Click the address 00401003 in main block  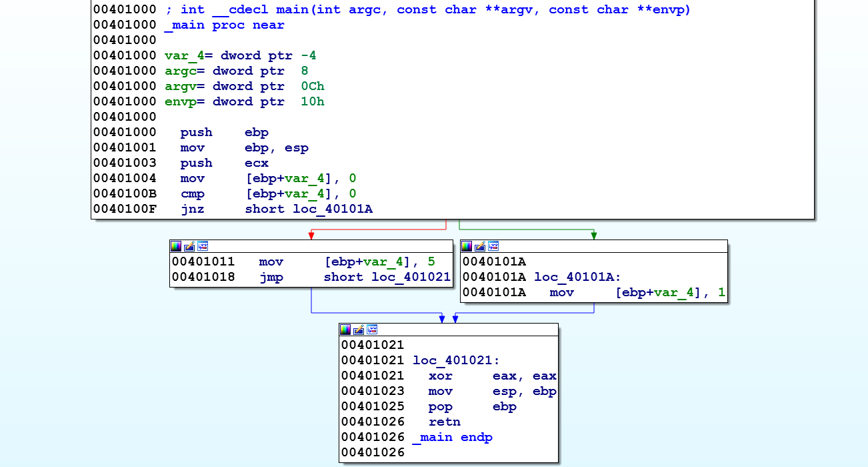click(x=125, y=163)
